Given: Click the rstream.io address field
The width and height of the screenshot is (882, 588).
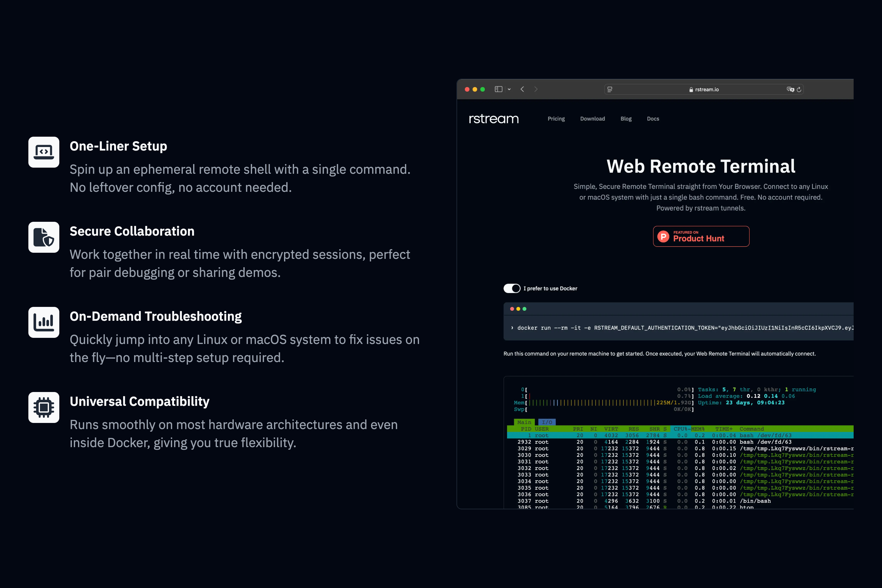Looking at the screenshot, I should [x=703, y=89].
